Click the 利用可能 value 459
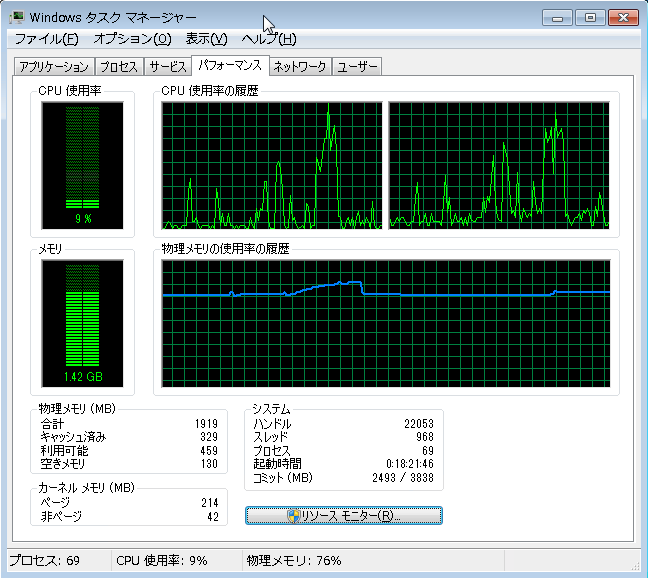 click(x=209, y=451)
